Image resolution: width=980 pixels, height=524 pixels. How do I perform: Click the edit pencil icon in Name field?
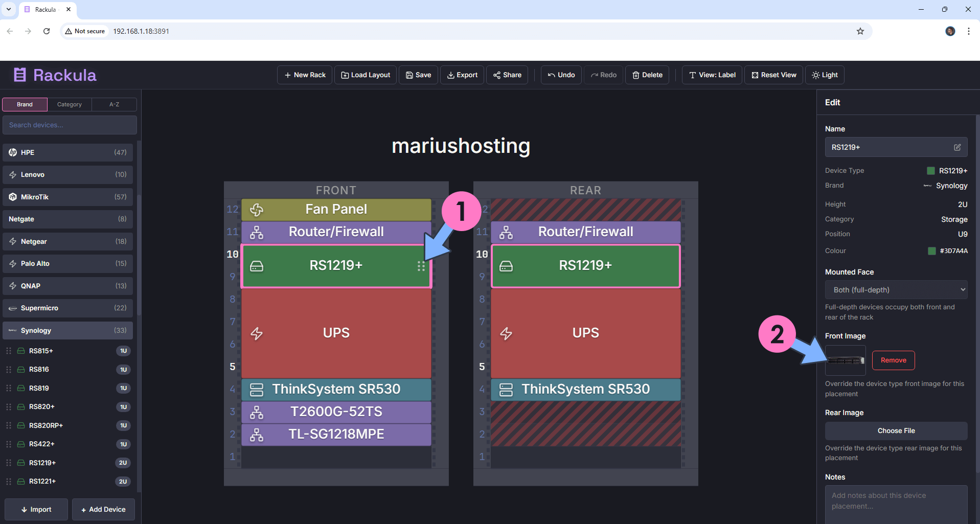click(x=957, y=147)
